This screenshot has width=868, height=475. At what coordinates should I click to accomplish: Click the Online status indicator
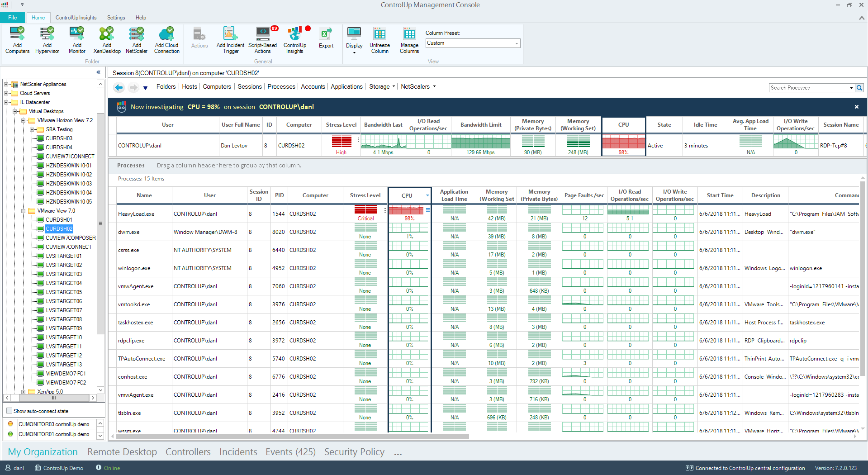(x=108, y=468)
